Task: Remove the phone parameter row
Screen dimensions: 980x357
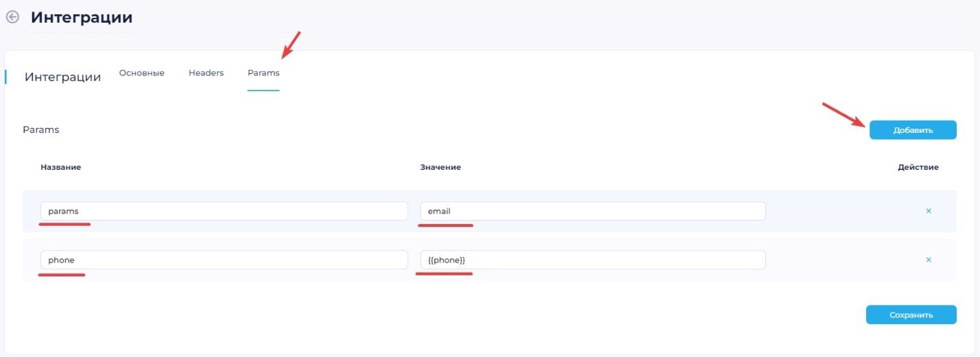Action: (929, 260)
